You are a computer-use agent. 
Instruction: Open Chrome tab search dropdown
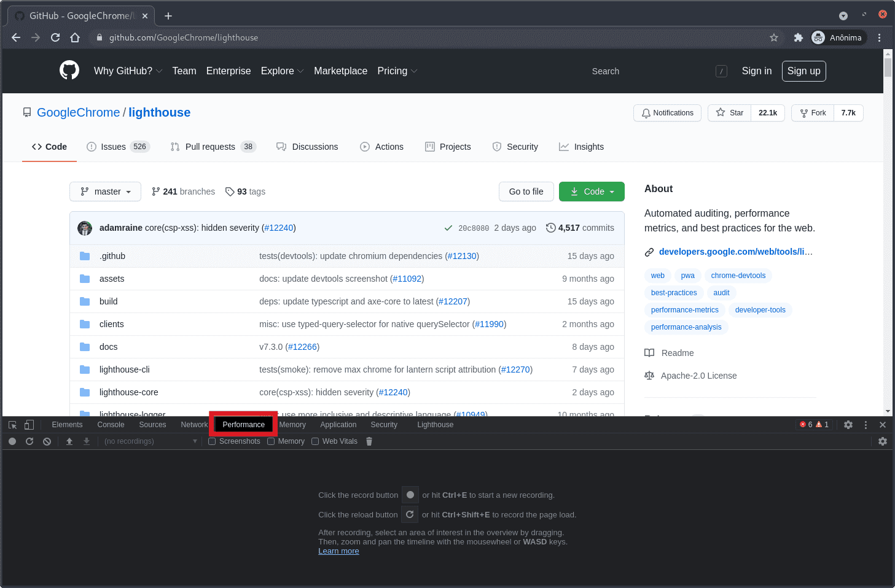[x=843, y=16]
